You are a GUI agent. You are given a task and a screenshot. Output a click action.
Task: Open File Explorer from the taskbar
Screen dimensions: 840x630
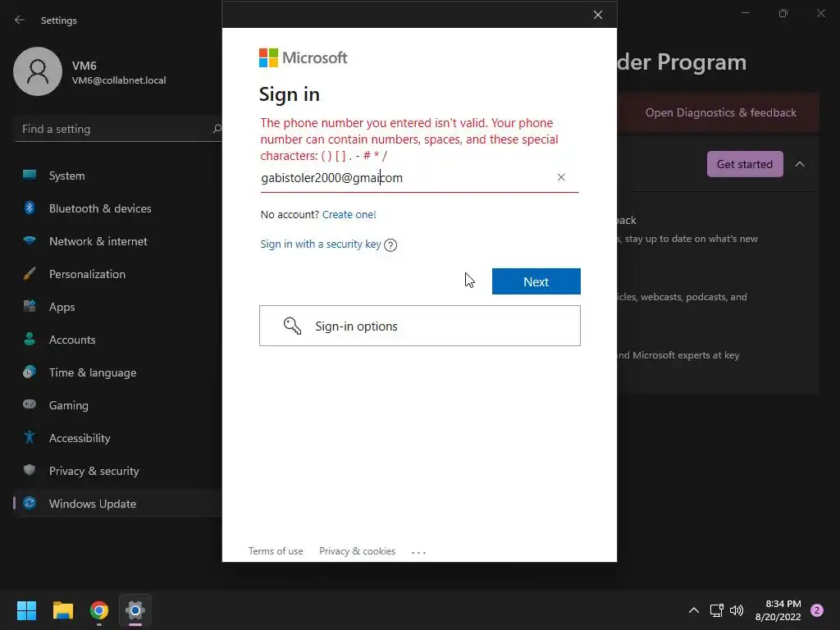point(62,610)
